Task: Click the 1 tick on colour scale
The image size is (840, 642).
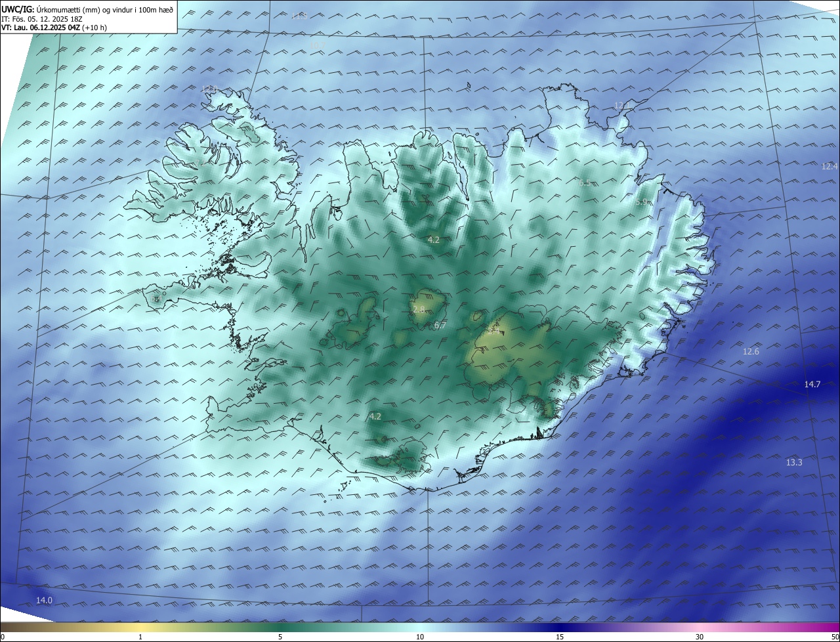Action: coord(140,637)
